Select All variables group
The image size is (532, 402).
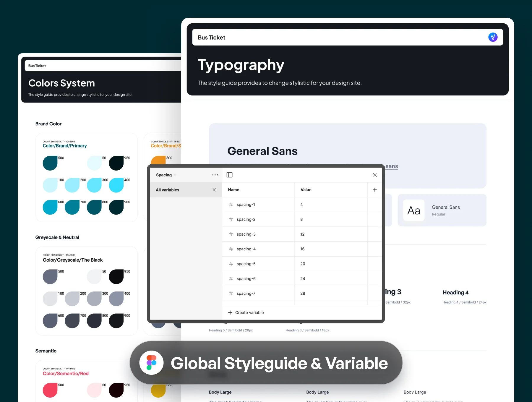point(186,190)
